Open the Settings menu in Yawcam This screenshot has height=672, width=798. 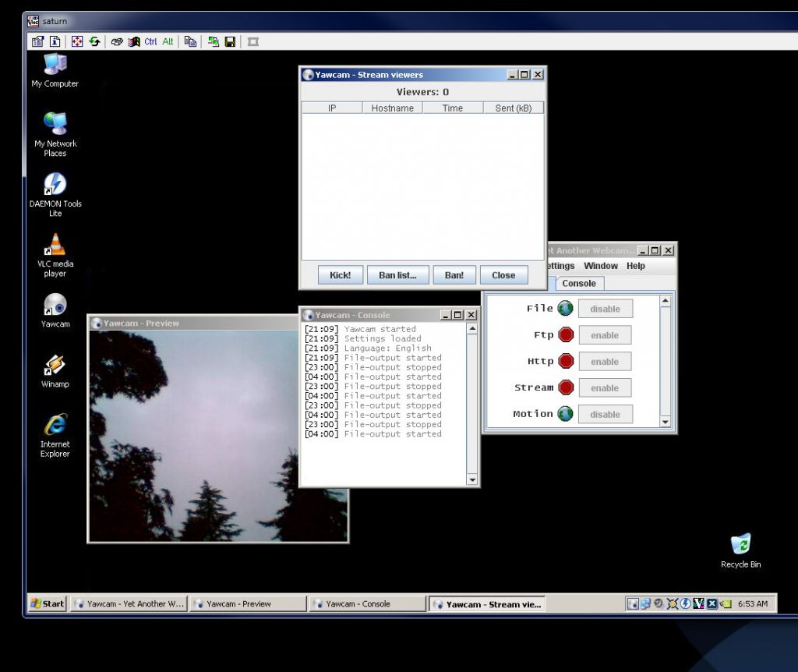pyautogui.click(x=561, y=266)
